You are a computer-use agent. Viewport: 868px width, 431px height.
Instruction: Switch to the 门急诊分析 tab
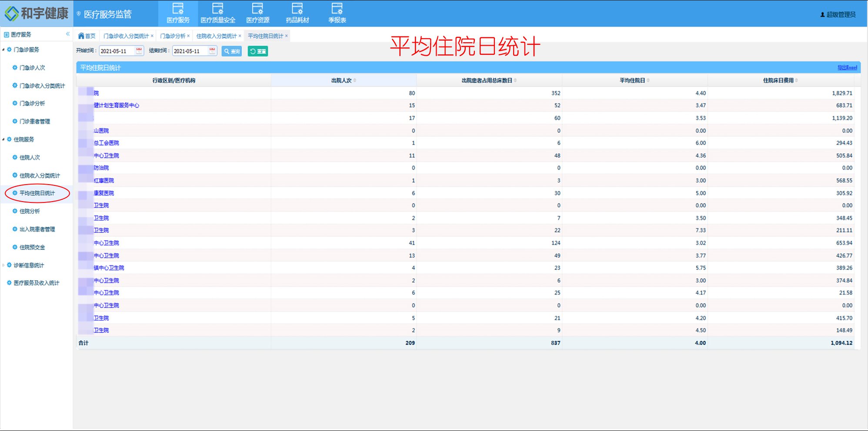[x=173, y=36]
